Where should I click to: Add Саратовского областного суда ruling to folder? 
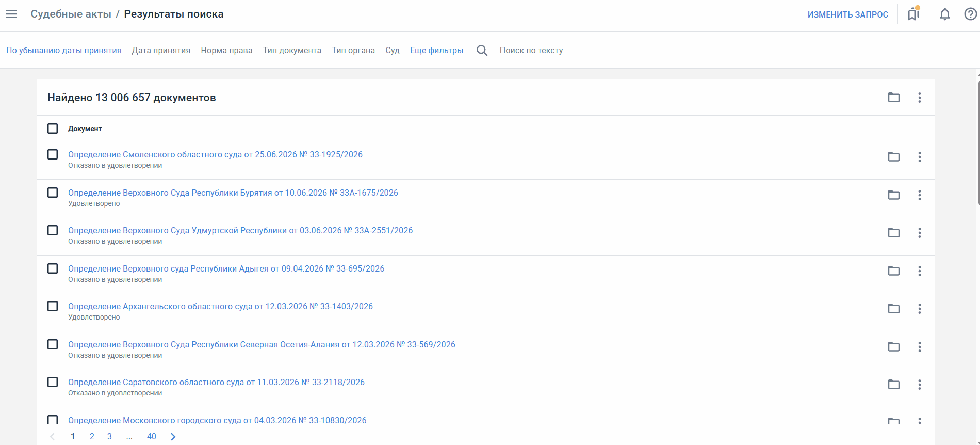point(894,385)
